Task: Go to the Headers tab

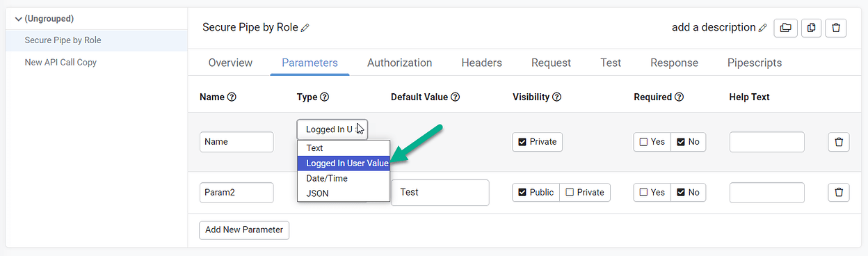Action: [x=481, y=63]
